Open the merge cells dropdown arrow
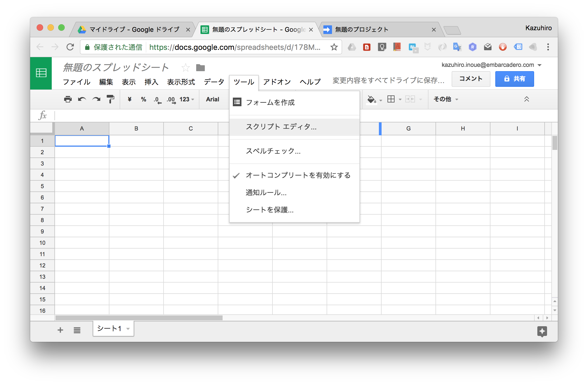The image size is (588, 385). (420, 99)
